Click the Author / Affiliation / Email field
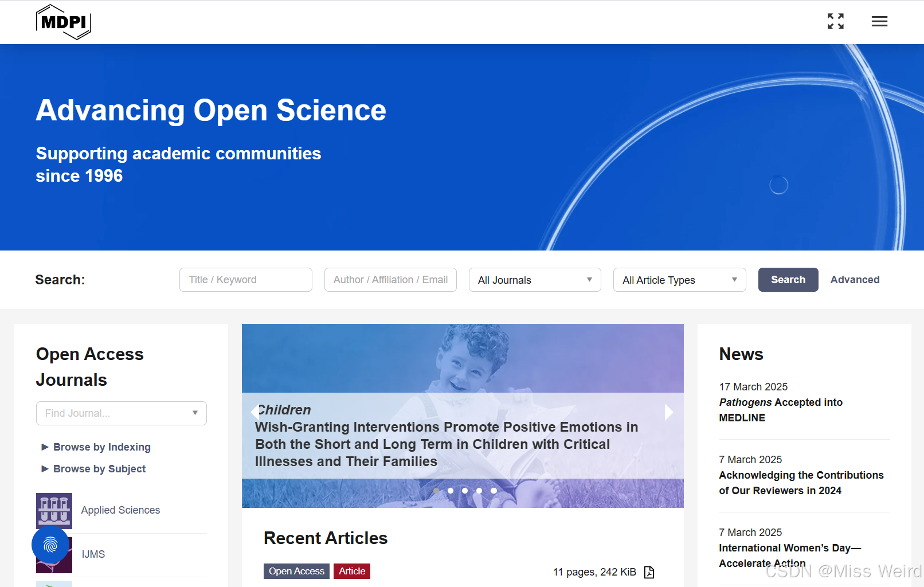This screenshot has height=587, width=924. pyautogui.click(x=390, y=280)
